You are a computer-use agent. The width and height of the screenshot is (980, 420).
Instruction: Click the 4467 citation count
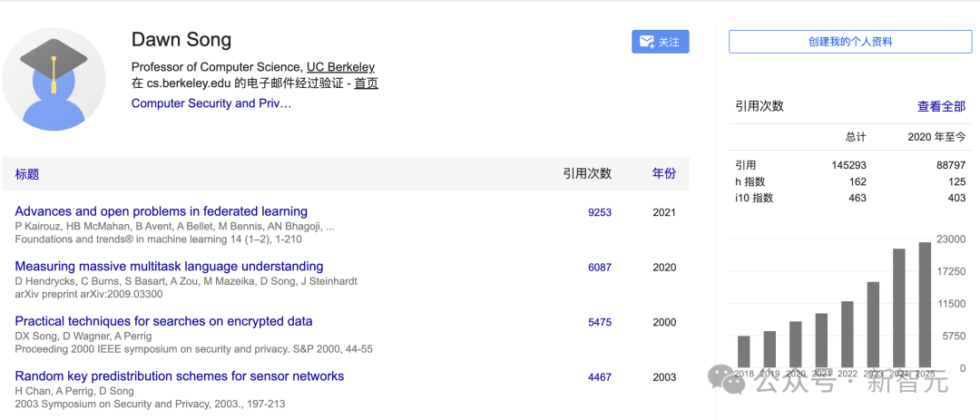point(599,377)
